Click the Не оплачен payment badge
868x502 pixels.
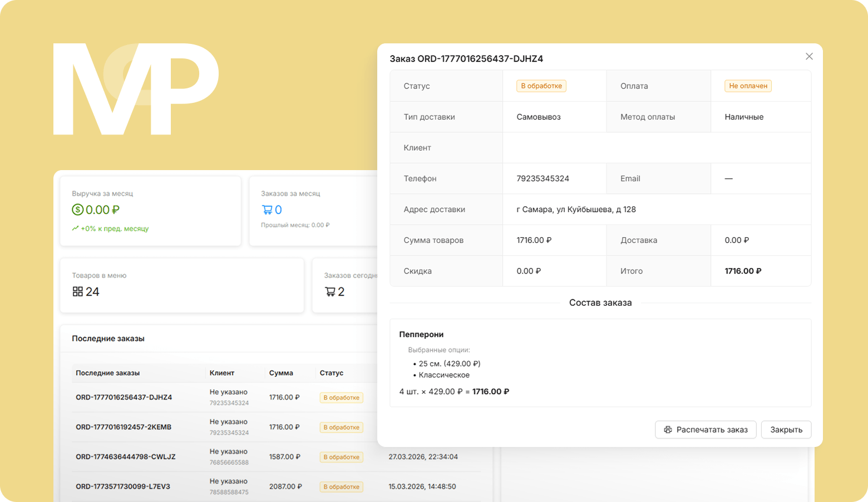(x=748, y=86)
